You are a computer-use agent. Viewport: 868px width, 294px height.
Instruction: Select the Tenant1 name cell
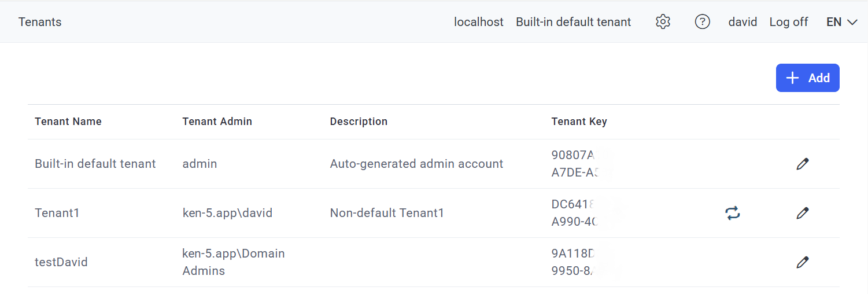point(57,213)
